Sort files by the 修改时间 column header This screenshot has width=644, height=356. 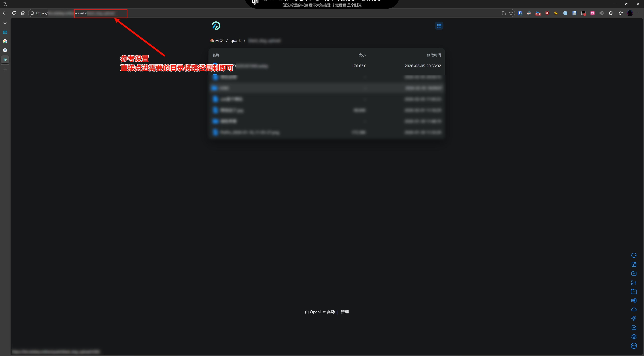(434, 55)
